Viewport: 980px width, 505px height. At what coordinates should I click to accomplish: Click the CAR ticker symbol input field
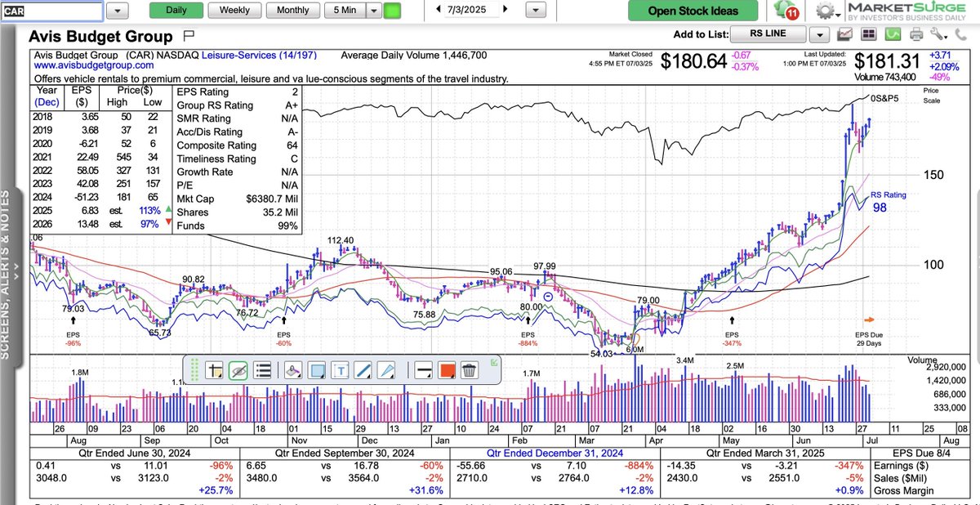click(51, 11)
